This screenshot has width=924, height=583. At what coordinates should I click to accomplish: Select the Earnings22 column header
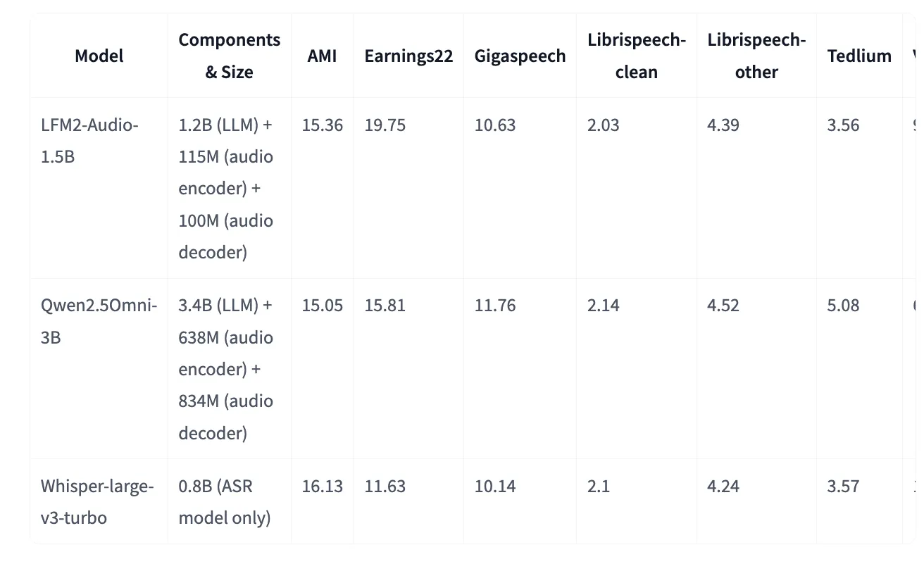408,56
